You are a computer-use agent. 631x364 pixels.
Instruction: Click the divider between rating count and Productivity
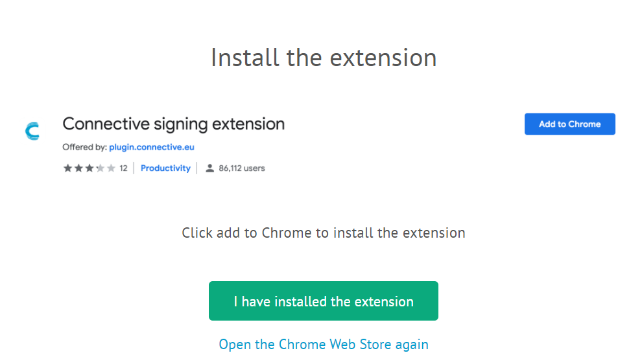pos(134,168)
